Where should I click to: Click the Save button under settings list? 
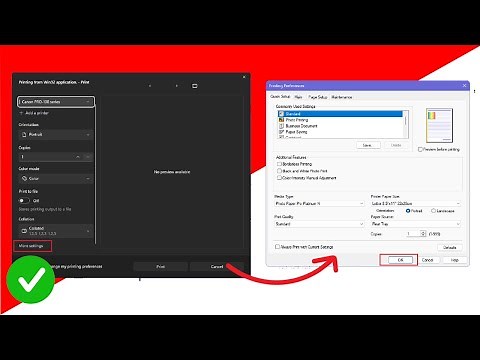coord(368,145)
